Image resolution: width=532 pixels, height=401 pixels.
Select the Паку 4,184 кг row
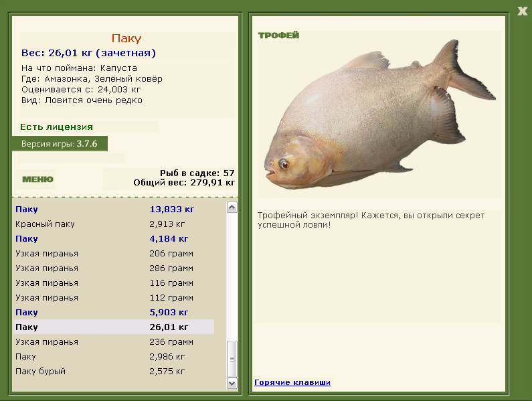tap(114, 239)
